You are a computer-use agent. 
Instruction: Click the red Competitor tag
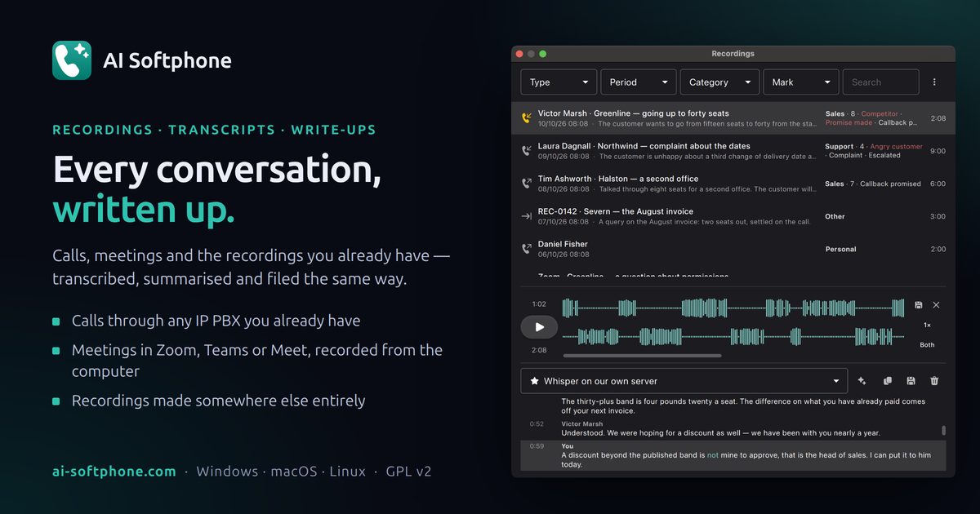coord(880,114)
